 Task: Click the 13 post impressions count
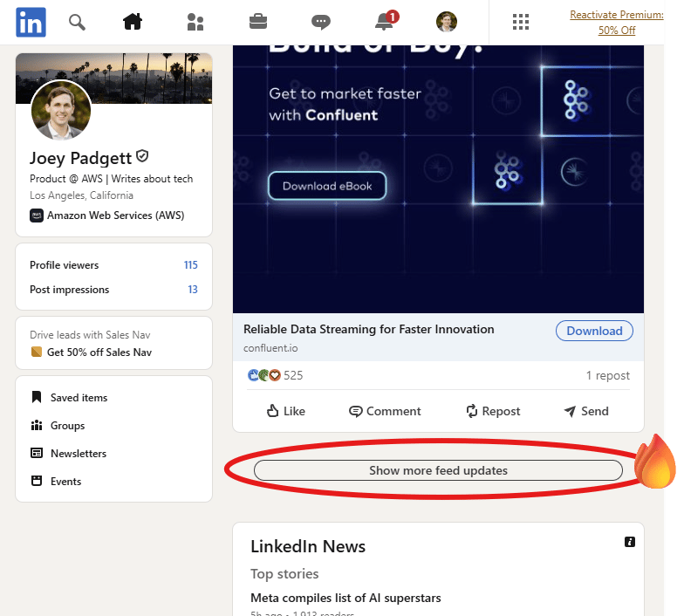pos(193,290)
